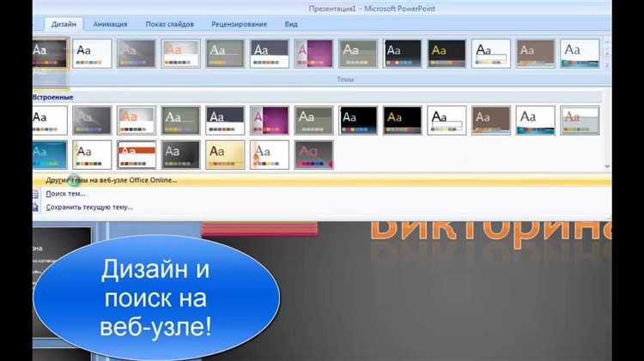
Task: Click the save icon beside Сохранить текущую тему
Action: (x=36, y=208)
